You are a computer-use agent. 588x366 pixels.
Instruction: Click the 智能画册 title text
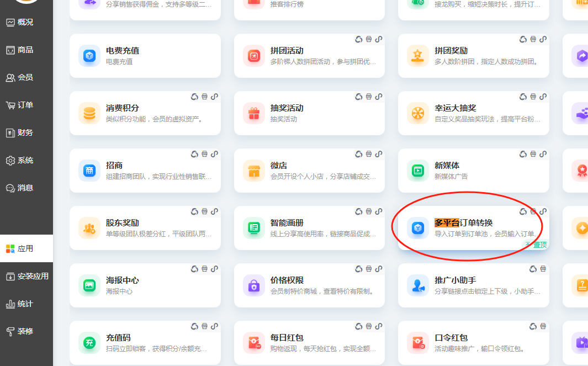pyautogui.click(x=287, y=223)
